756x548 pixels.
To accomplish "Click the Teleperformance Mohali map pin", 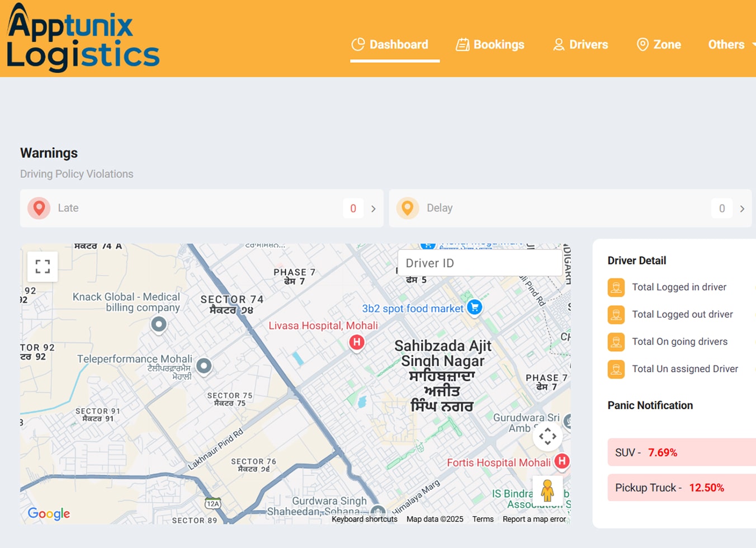I will tap(204, 366).
